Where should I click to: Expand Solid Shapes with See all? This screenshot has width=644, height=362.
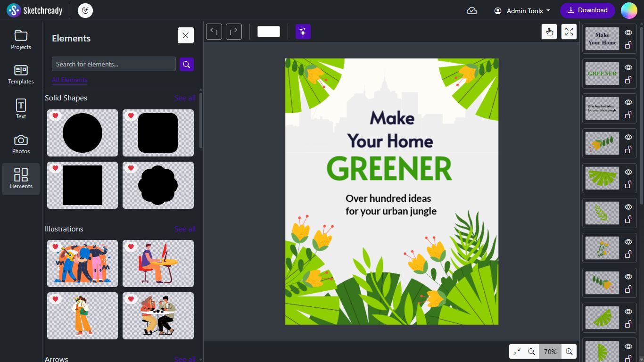click(185, 98)
